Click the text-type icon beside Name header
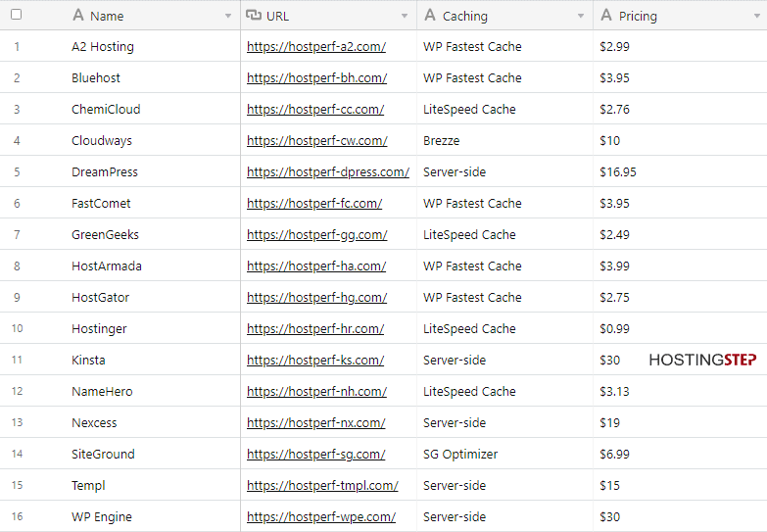Viewport: 767px width, 532px height. click(x=77, y=15)
